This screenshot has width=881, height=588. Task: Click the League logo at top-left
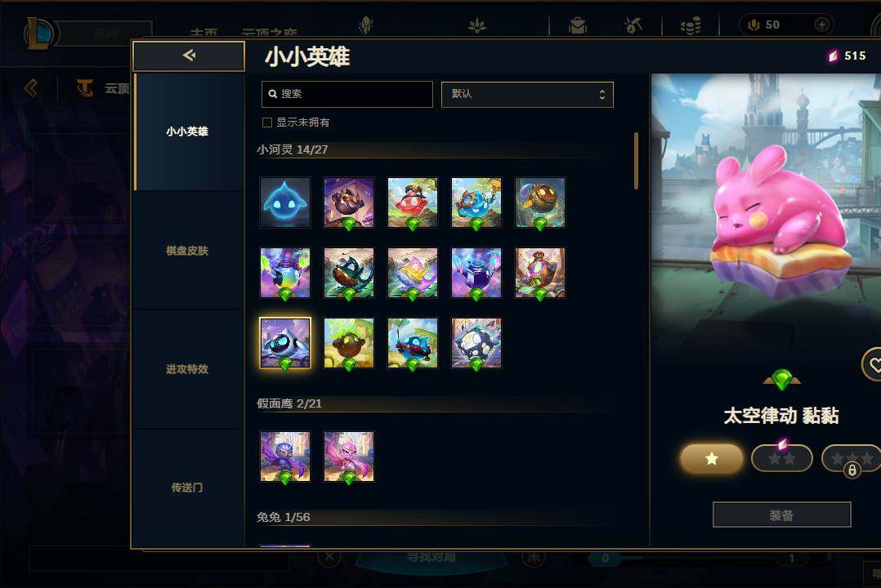click(39, 33)
